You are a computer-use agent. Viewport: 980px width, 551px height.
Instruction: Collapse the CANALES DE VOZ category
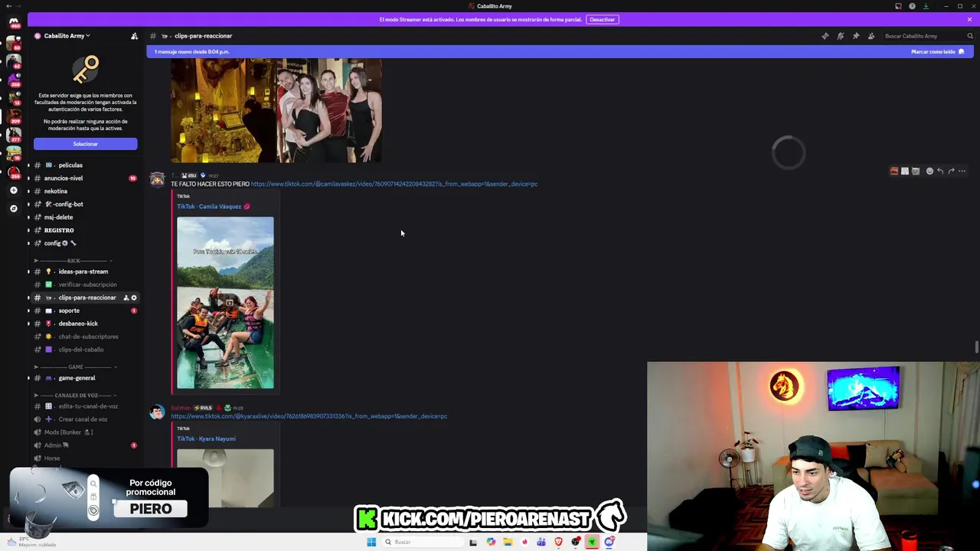(76, 396)
